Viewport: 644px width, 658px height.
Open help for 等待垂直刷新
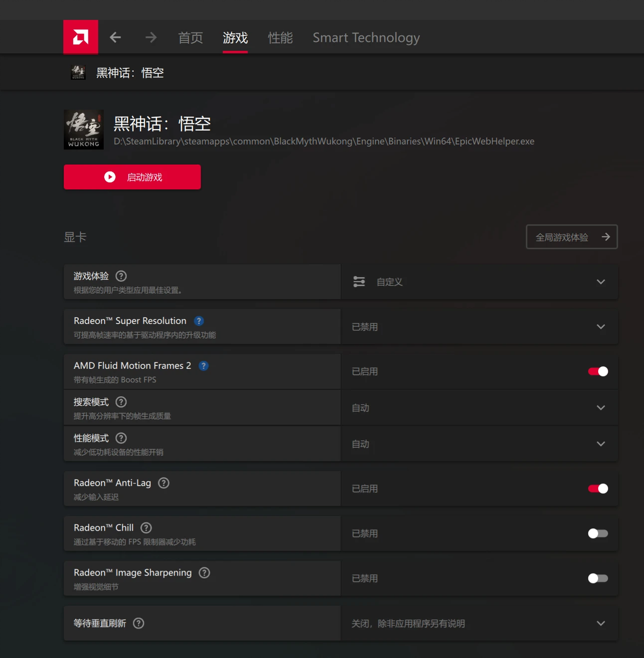tap(138, 623)
